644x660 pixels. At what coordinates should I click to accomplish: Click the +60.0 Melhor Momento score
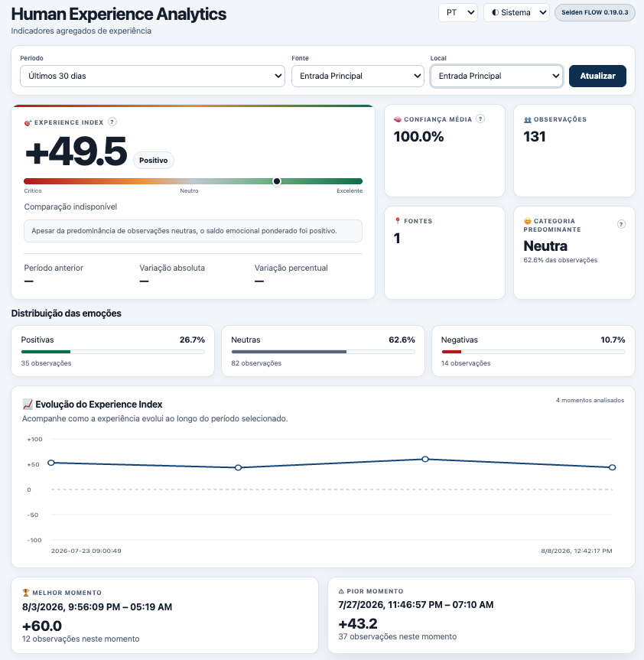point(42,626)
